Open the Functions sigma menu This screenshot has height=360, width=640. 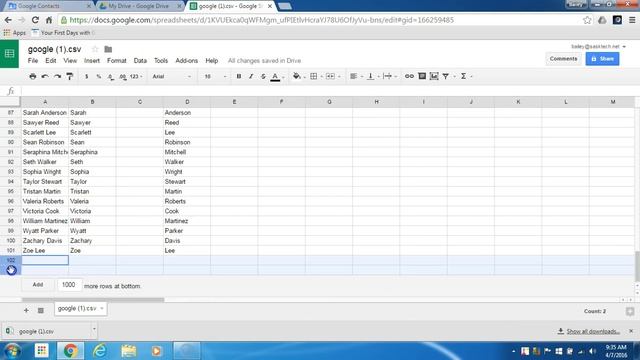465,76
